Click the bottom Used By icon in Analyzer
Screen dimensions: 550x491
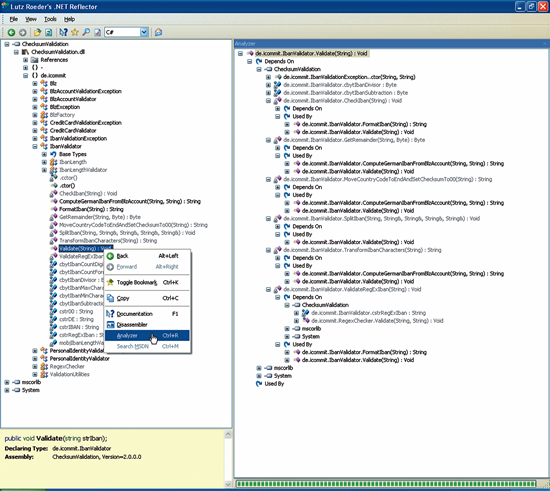pos(259,384)
